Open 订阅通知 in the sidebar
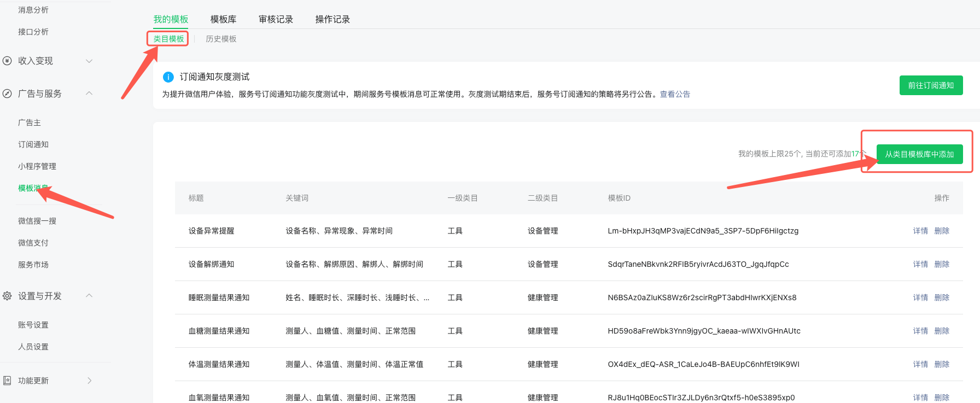The width and height of the screenshot is (980, 403). (33, 144)
